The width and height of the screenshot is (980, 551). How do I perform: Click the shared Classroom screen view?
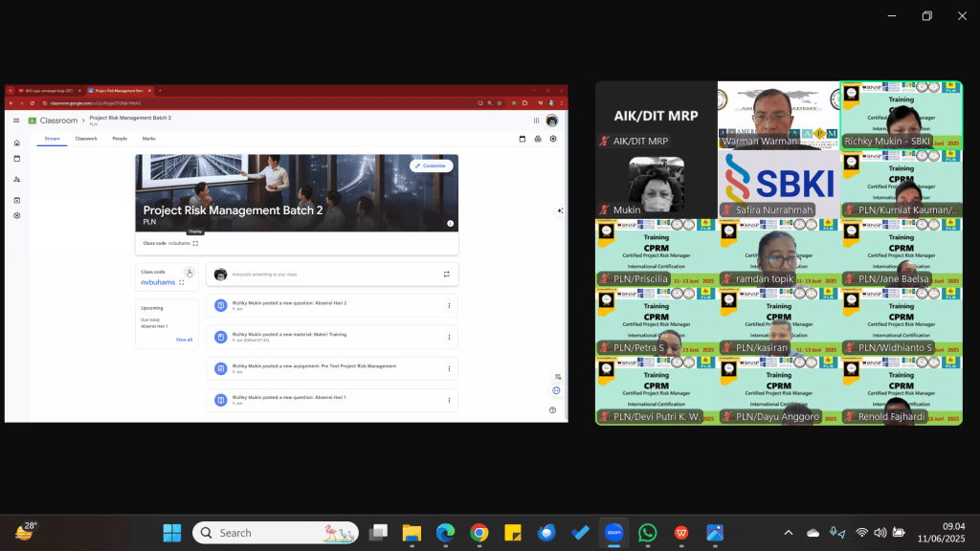(286, 253)
